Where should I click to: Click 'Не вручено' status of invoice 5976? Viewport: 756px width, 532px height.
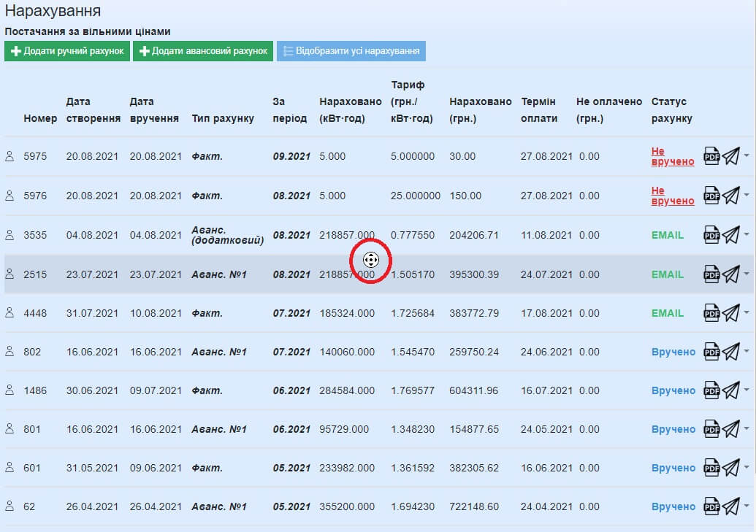click(672, 196)
